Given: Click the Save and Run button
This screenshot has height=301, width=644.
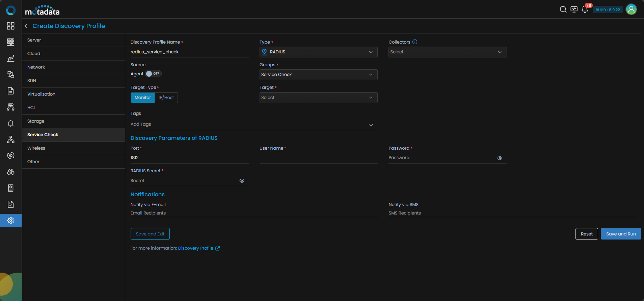Looking at the screenshot, I should 621,234.
